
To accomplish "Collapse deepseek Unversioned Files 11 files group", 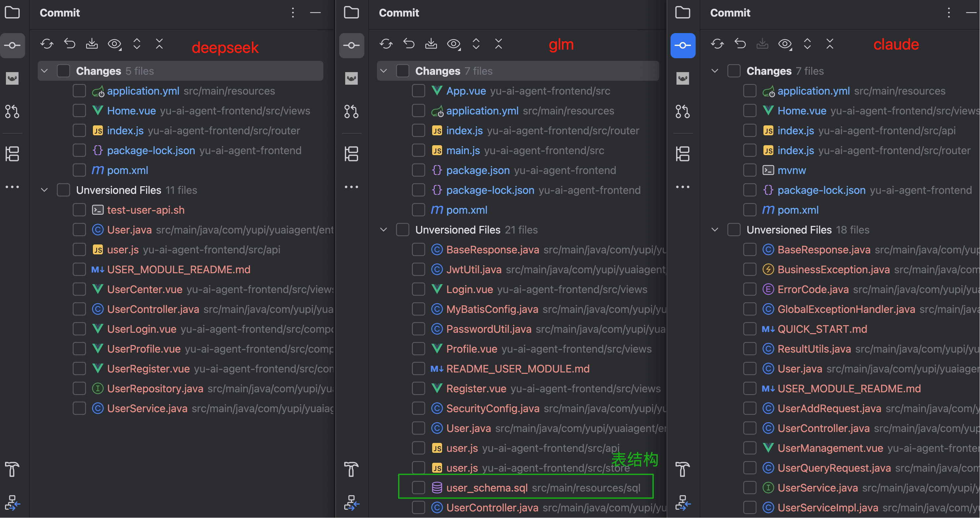I will [45, 190].
